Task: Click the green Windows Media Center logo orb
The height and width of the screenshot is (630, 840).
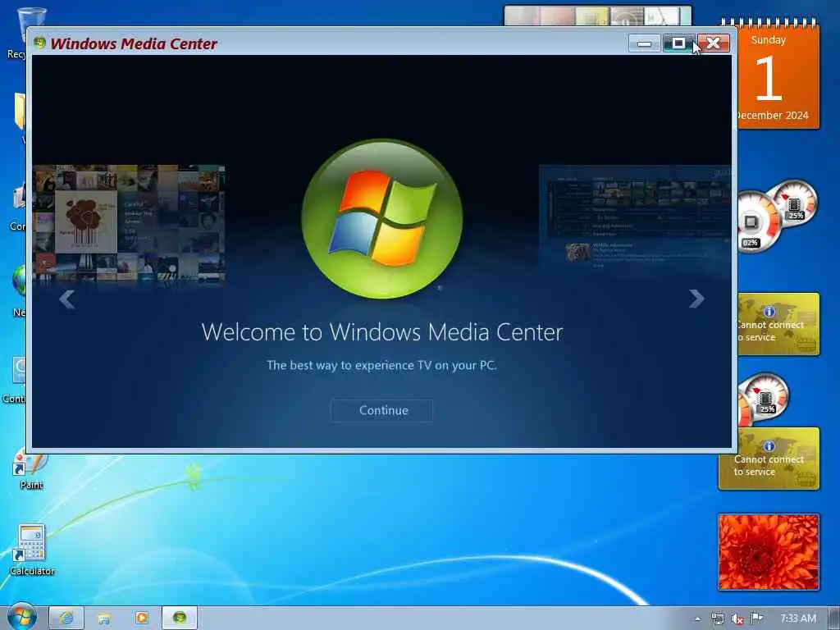Action: (382, 218)
